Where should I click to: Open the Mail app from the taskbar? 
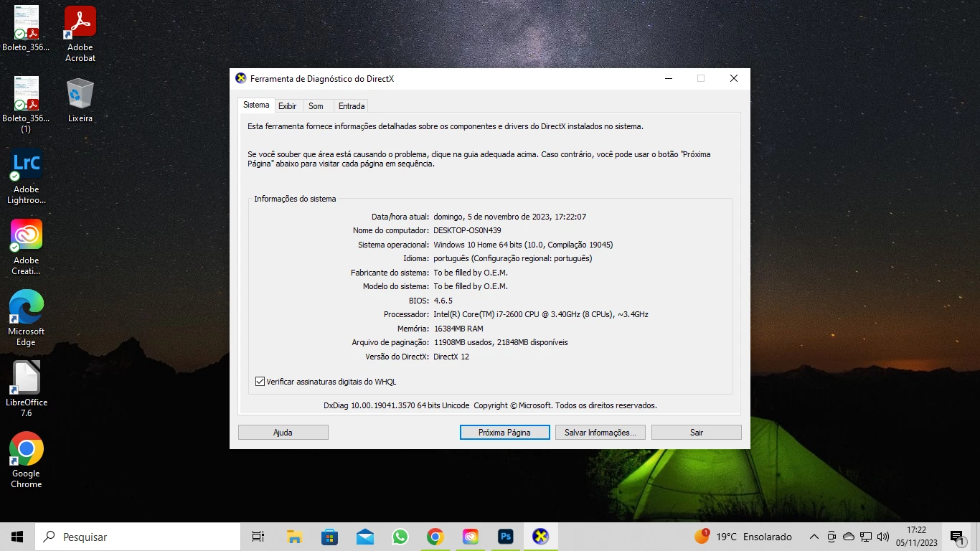(364, 537)
